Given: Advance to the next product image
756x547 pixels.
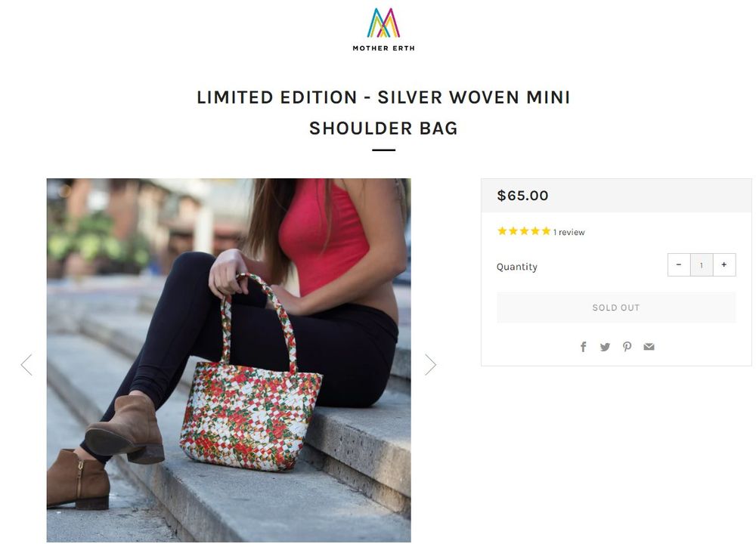Looking at the screenshot, I should 430,365.
